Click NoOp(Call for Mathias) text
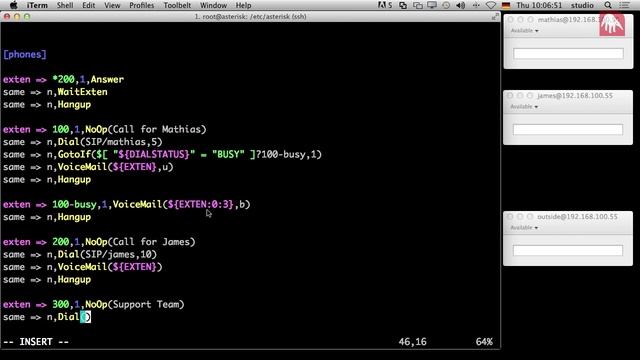This screenshot has height=360, width=640. coord(146,129)
